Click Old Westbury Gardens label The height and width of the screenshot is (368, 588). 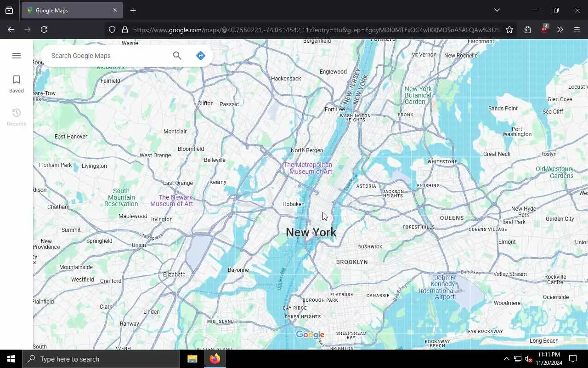pyautogui.click(x=554, y=172)
